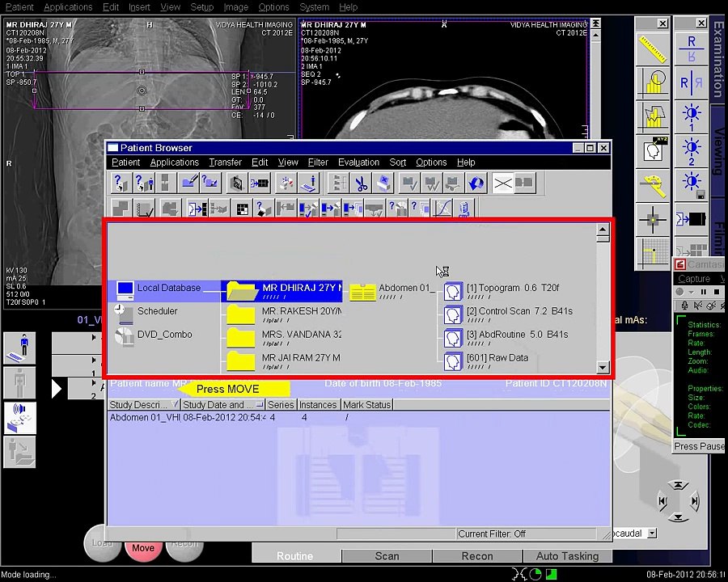
Task: Open the System menu in main menu bar
Action: click(x=314, y=7)
